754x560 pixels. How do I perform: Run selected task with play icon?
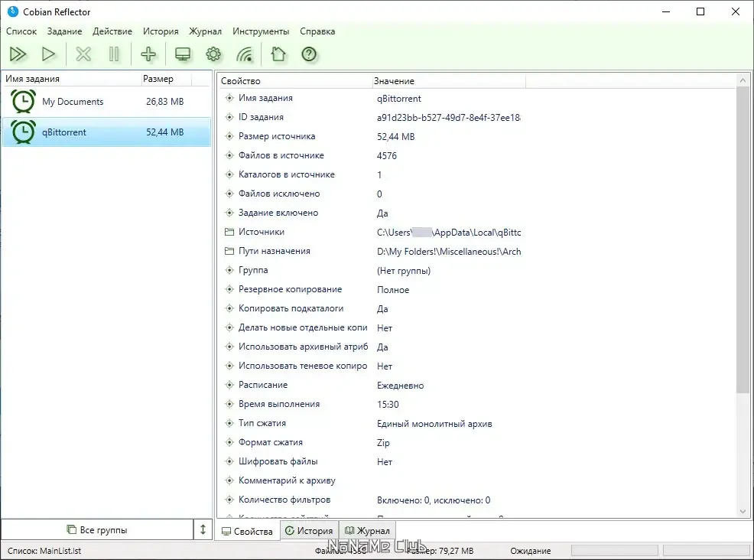[x=48, y=54]
